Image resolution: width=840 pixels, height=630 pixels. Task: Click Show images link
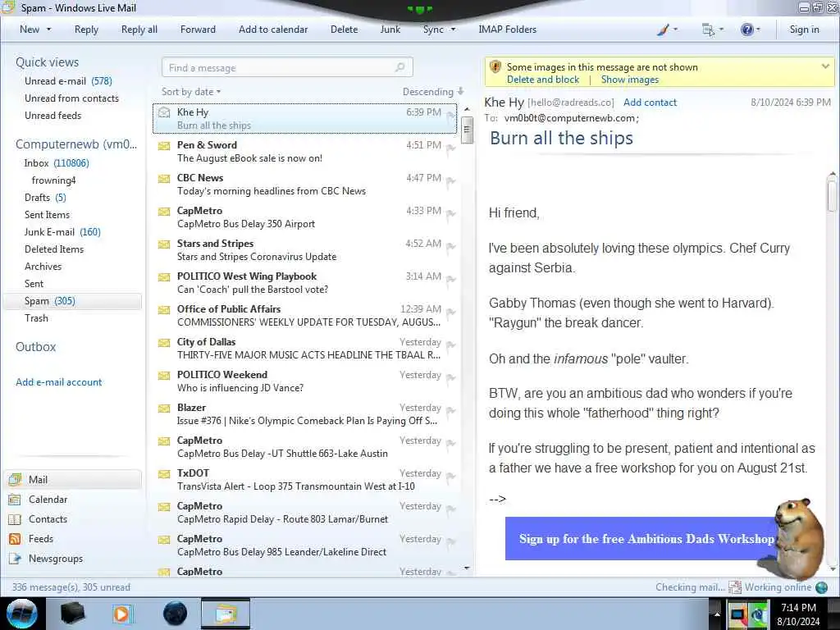pyautogui.click(x=629, y=80)
